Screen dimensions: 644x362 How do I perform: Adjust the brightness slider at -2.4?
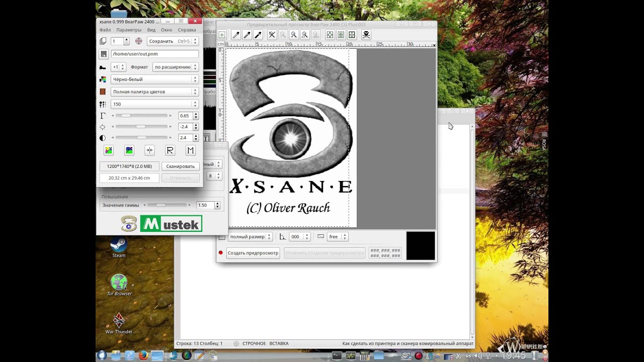pyautogui.click(x=142, y=127)
